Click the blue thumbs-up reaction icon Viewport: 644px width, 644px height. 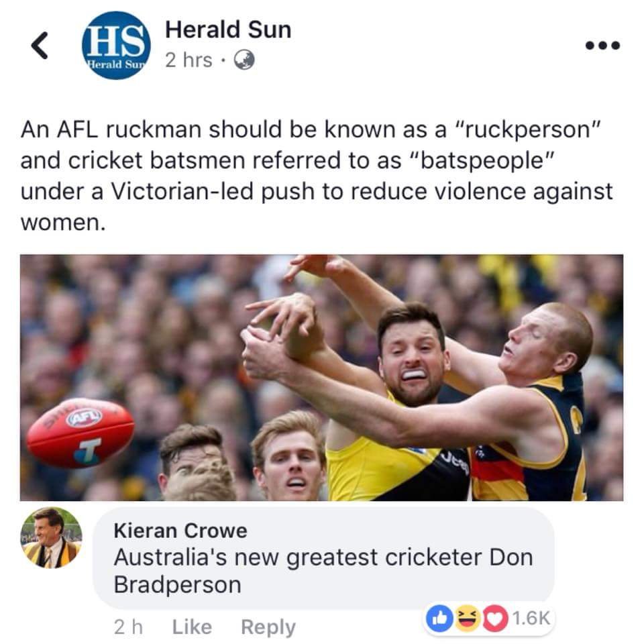[439, 617]
